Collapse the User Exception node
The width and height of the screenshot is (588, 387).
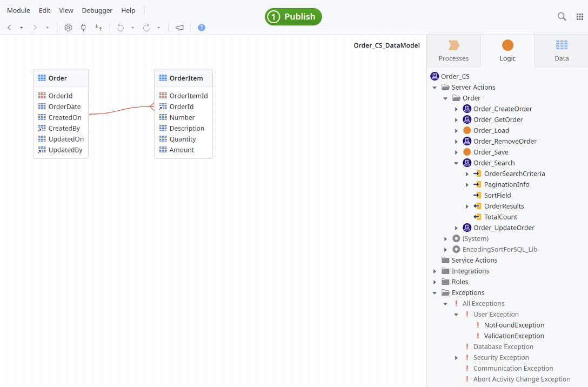tap(456, 315)
